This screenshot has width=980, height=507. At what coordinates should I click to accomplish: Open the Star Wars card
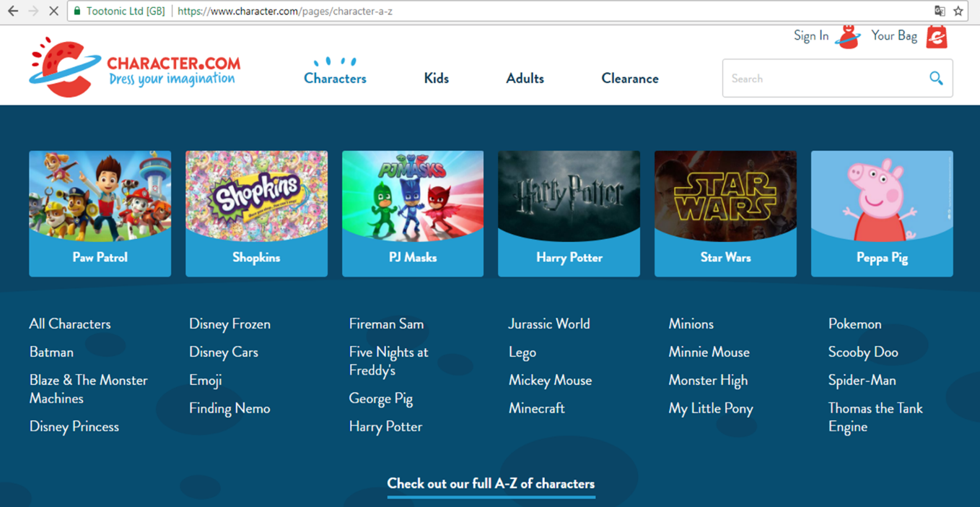pyautogui.click(x=725, y=214)
